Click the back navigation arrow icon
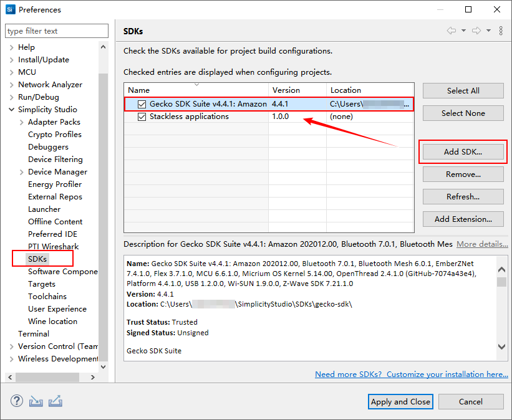512x420 pixels. tap(452, 31)
